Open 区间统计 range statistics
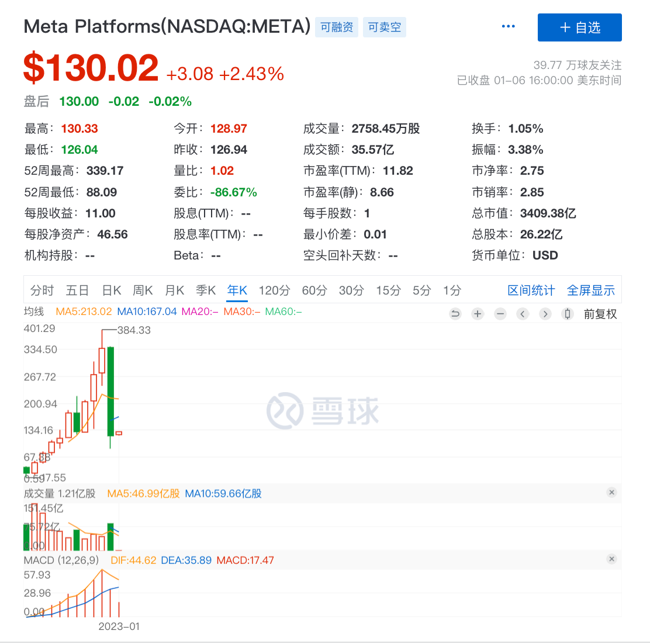Screen dimensions: 650x644 [x=531, y=290]
